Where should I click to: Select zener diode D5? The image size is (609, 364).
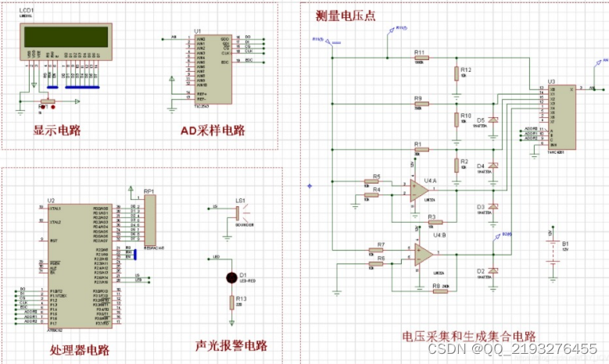point(493,120)
